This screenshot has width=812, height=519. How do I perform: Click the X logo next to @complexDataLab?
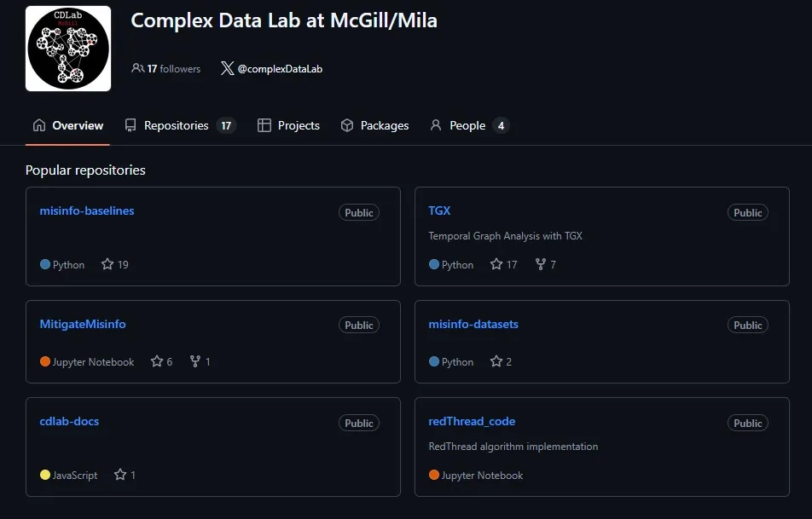[227, 68]
